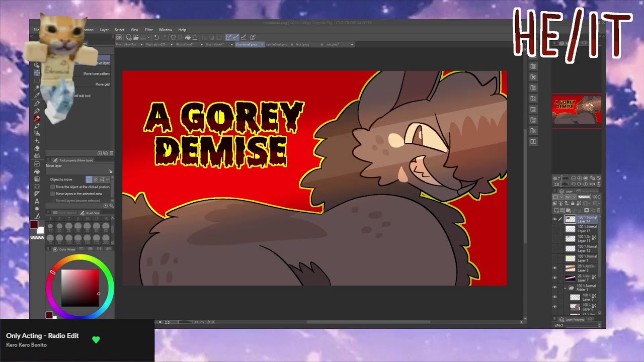Click the Save icon in command bar
Viewport: 644px width, 362px height.
143,37
